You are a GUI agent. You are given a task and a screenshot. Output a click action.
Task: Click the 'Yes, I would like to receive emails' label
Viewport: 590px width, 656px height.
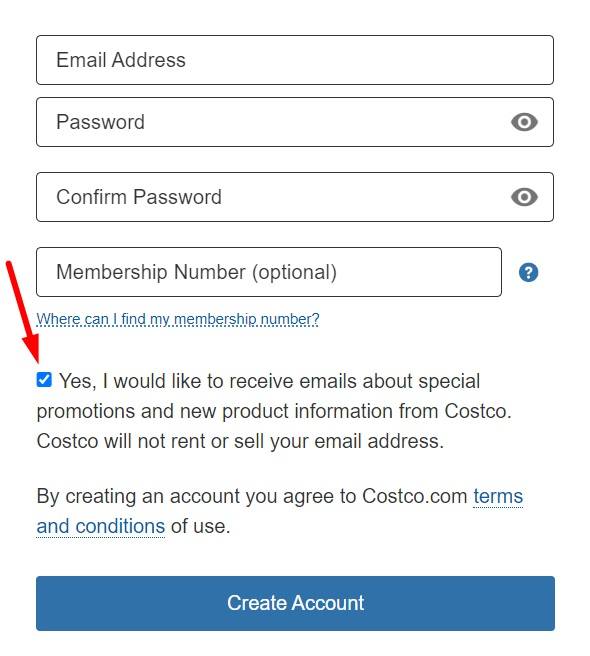269,381
